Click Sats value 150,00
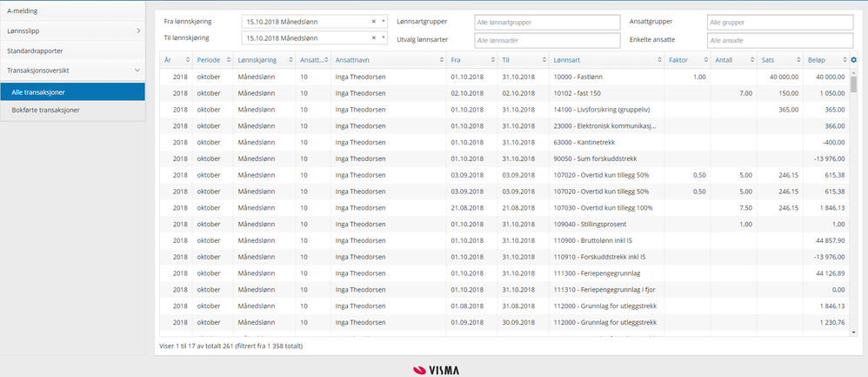868x377 pixels. point(788,93)
